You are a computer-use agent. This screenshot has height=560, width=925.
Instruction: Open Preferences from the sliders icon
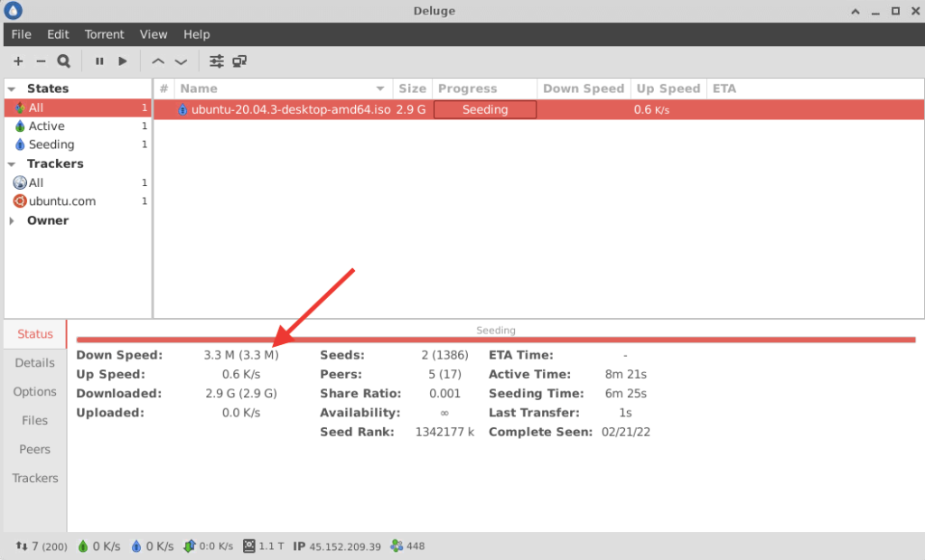pos(217,61)
